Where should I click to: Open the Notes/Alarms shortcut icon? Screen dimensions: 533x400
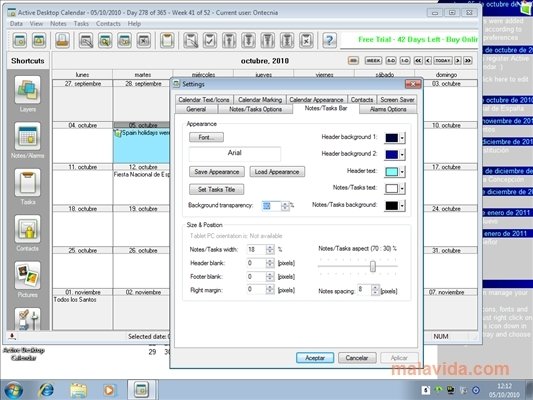[x=28, y=136]
